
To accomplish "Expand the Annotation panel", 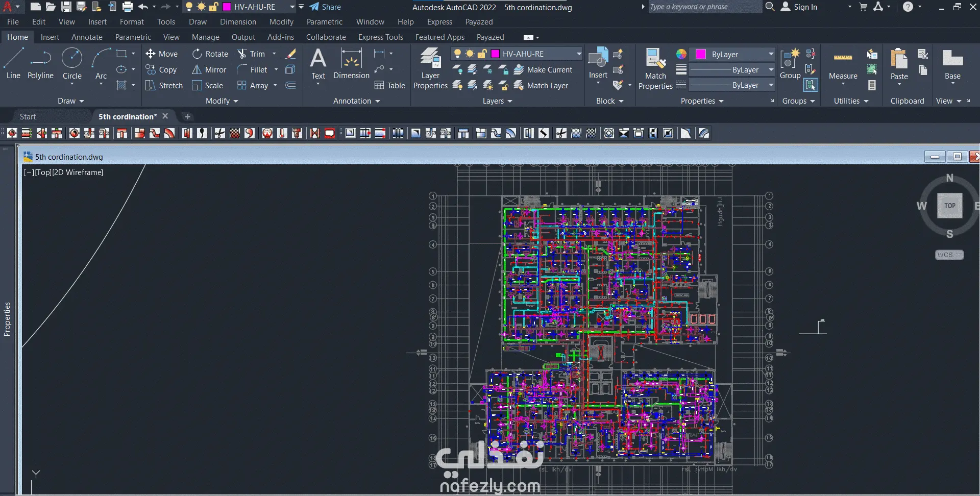I will 357,101.
